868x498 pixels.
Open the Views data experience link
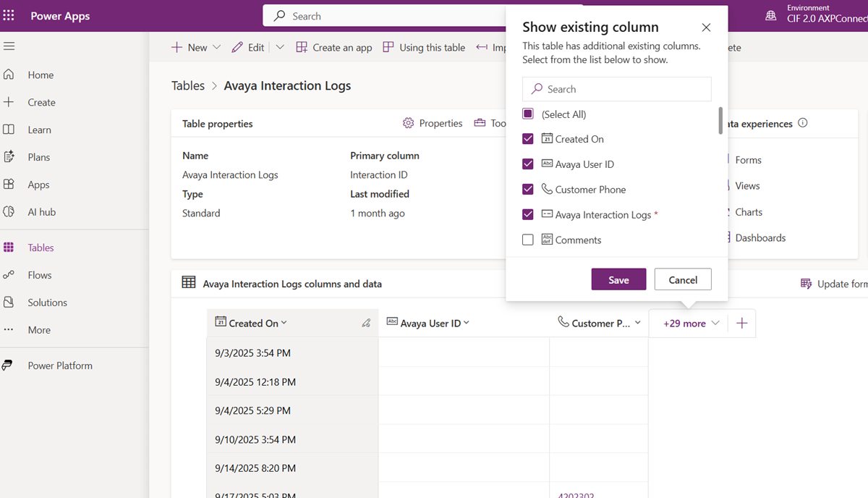(x=747, y=186)
